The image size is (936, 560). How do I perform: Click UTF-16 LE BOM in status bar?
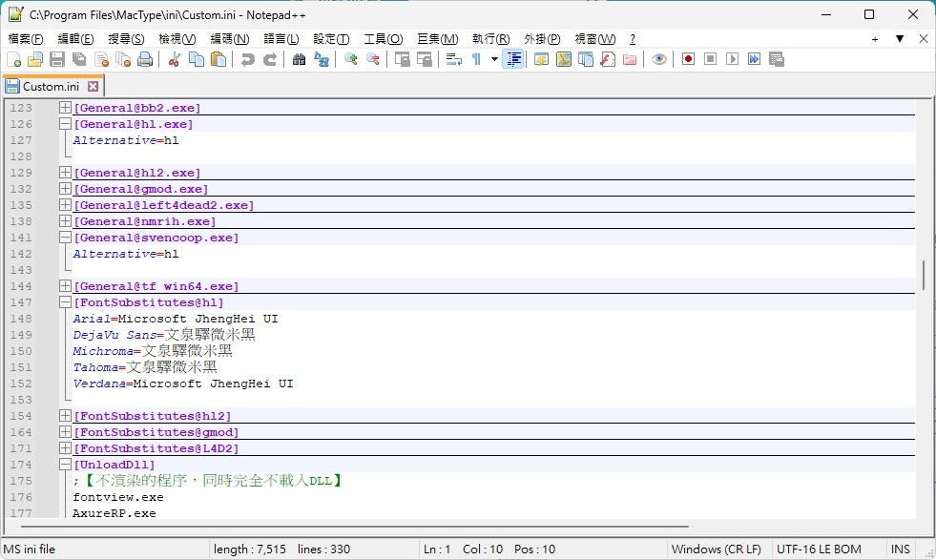[819, 549]
